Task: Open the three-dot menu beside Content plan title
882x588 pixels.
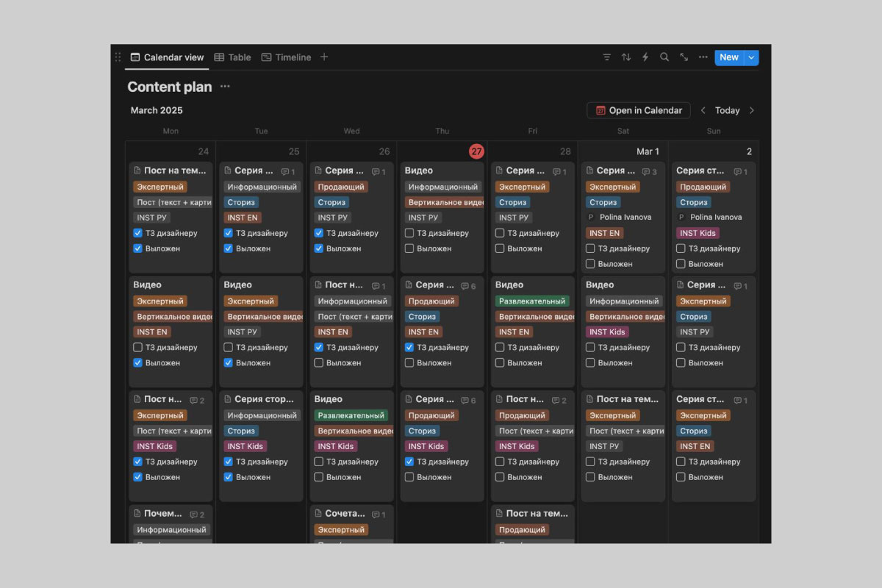Action: pos(225,87)
